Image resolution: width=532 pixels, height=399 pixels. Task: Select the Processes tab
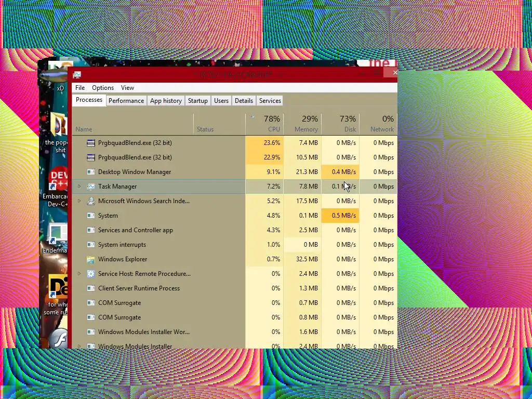[x=89, y=100]
